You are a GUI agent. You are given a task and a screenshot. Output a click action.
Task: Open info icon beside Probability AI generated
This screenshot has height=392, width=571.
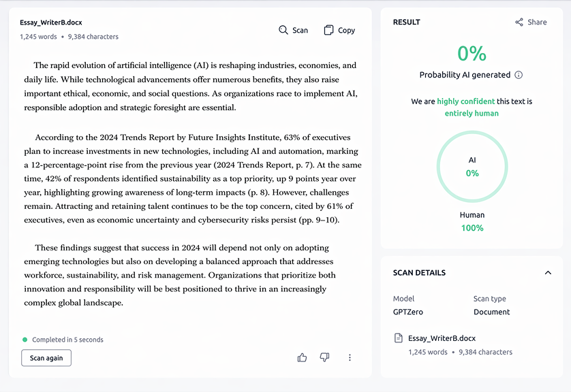(519, 75)
